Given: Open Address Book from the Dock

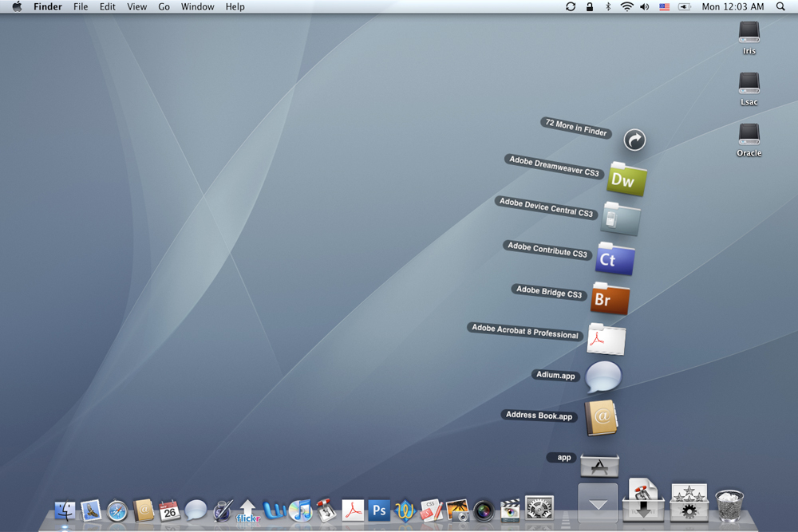Looking at the screenshot, I should (x=144, y=510).
